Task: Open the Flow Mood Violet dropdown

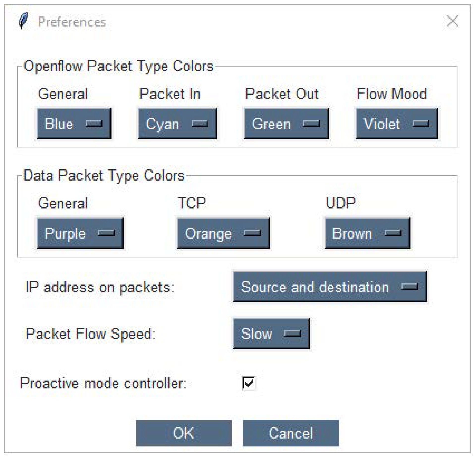Action: pyautogui.click(x=397, y=124)
